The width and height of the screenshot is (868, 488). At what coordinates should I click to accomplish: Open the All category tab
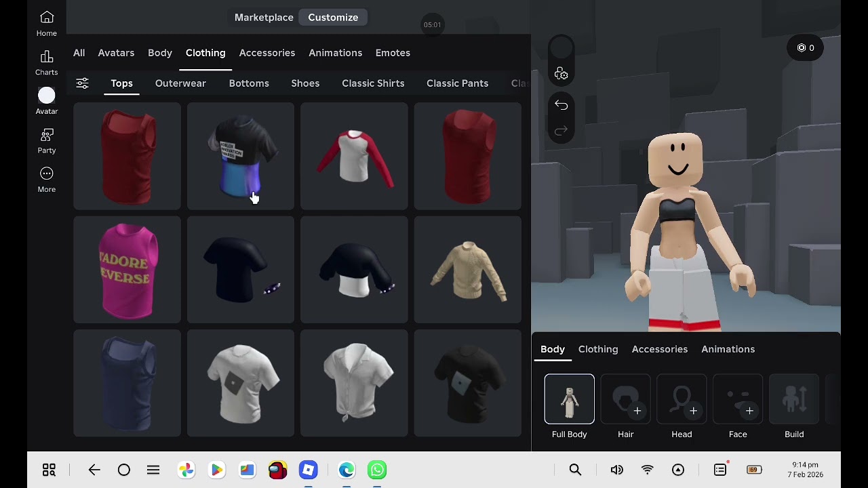79,53
